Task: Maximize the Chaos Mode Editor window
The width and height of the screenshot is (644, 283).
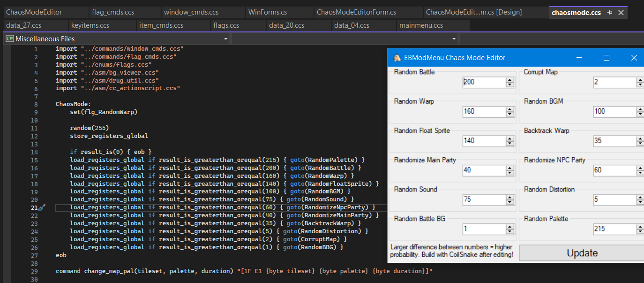Action: click(x=607, y=58)
